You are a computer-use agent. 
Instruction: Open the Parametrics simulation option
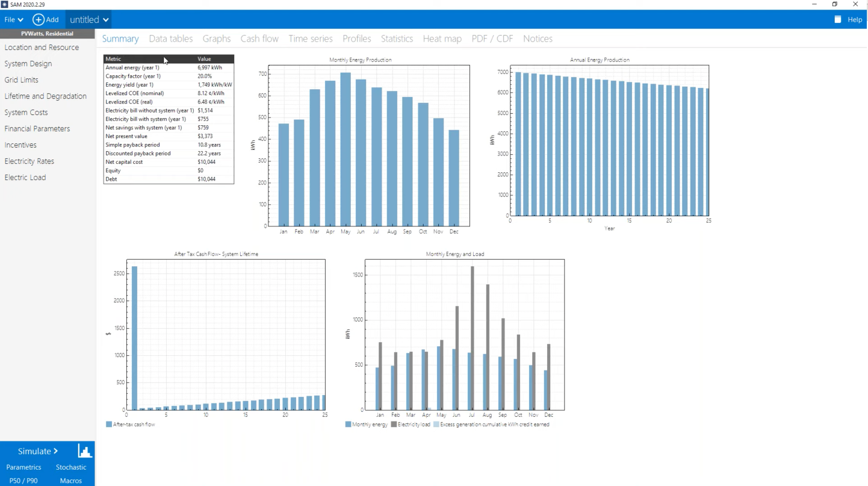pos(23,467)
